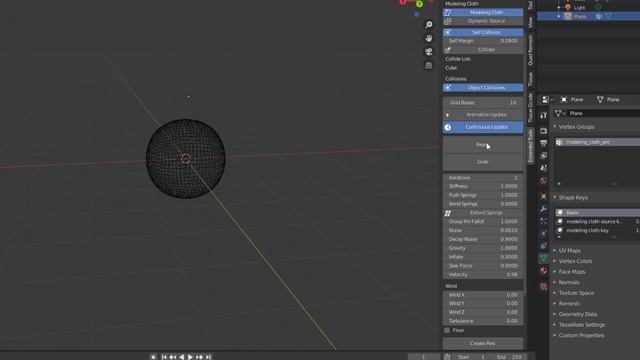Click the pan view hand icon

(429, 38)
